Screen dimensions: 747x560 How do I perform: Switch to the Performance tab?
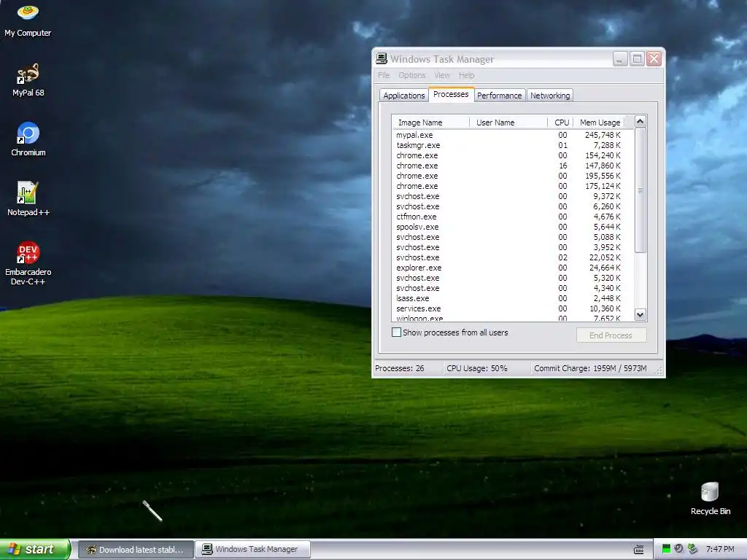click(499, 96)
